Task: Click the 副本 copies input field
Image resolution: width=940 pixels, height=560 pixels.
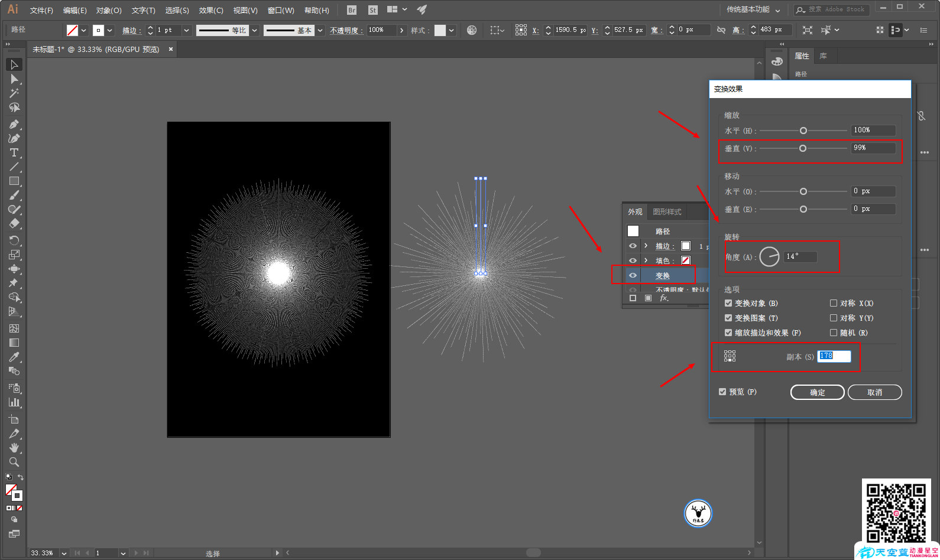Action: click(x=834, y=356)
